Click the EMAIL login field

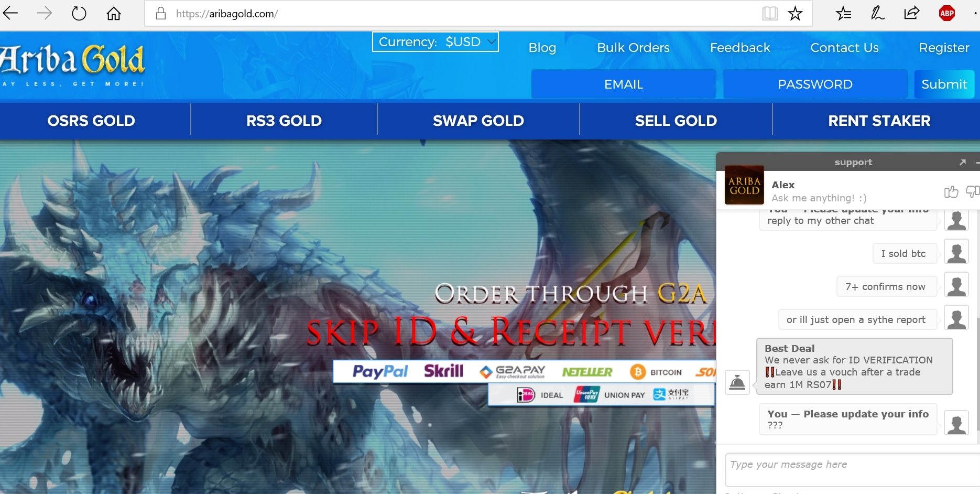(x=624, y=84)
